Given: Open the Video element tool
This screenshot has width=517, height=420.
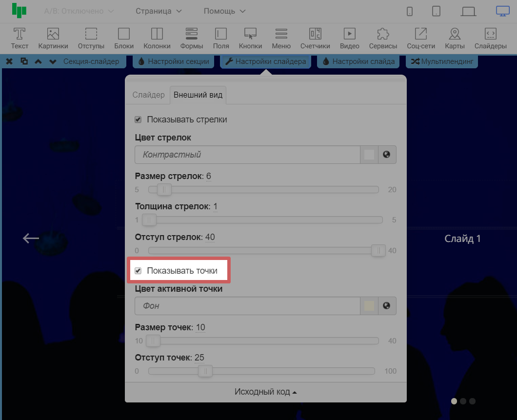Looking at the screenshot, I should (349, 39).
